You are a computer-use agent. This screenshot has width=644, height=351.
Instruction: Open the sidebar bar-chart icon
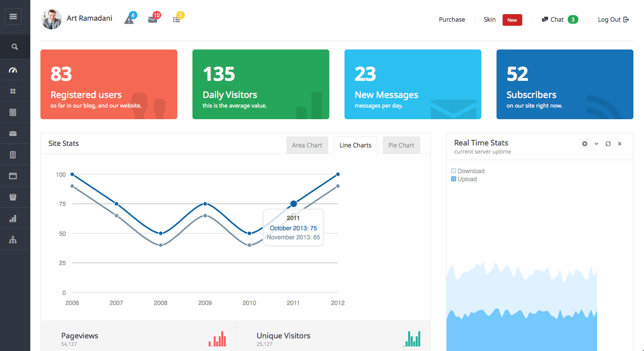pos(13,219)
